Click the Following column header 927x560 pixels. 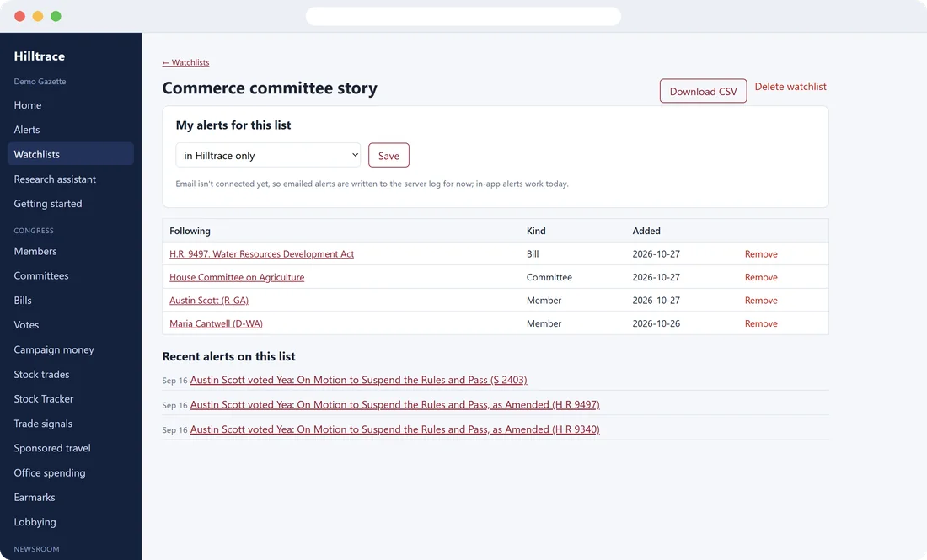tap(190, 231)
